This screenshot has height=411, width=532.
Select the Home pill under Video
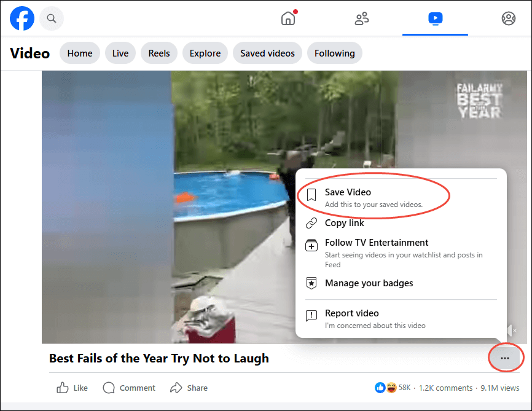point(80,53)
